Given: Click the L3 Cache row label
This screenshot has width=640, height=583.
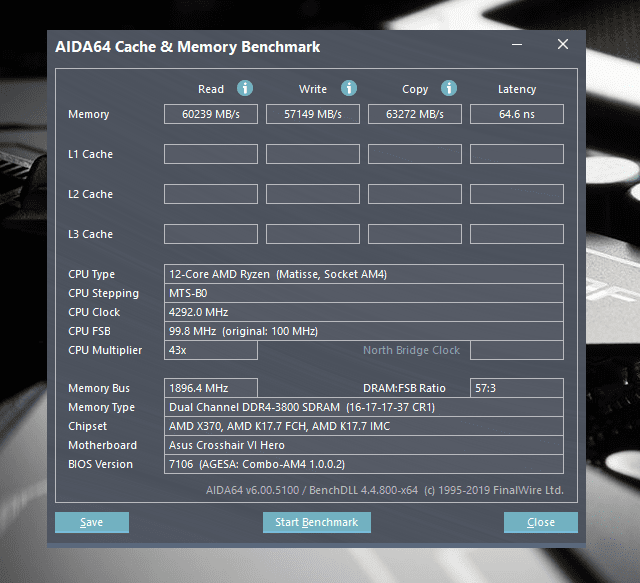Looking at the screenshot, I should pyautogui.click(x=90, y=234).
